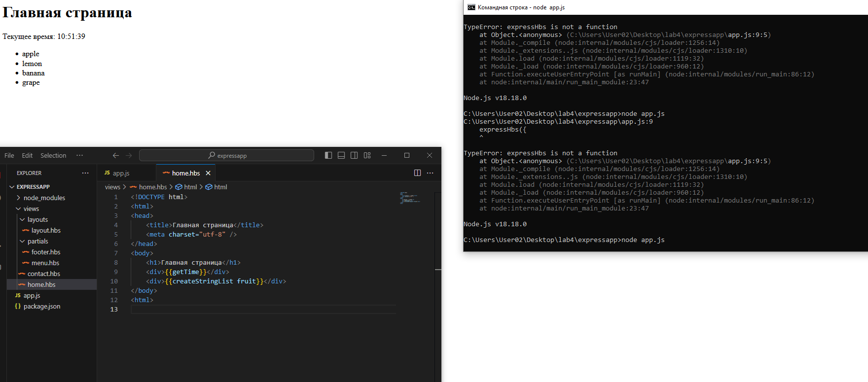Open footer.hbs from the file tree
Image resolution: width=868 pixels, height=382 pixels.
pos(46,252)
